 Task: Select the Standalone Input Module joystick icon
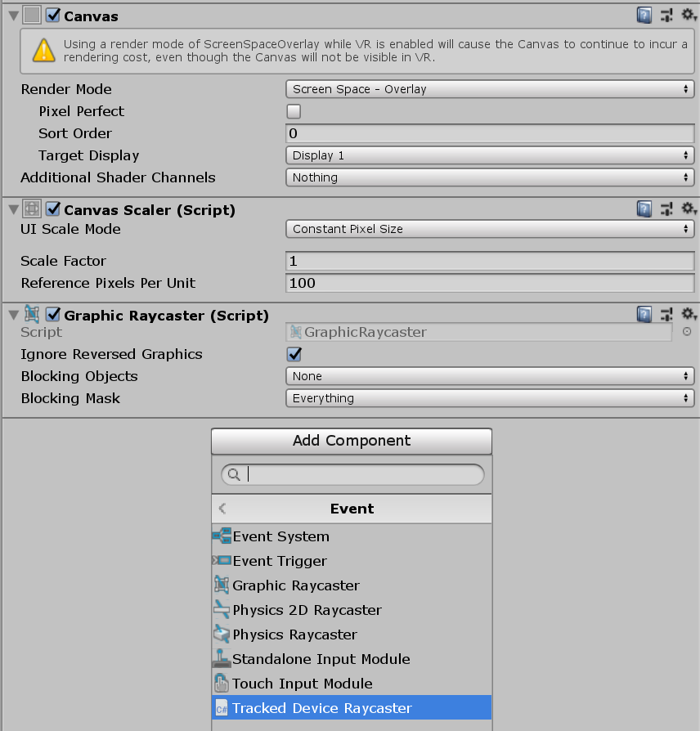point(221,659)
